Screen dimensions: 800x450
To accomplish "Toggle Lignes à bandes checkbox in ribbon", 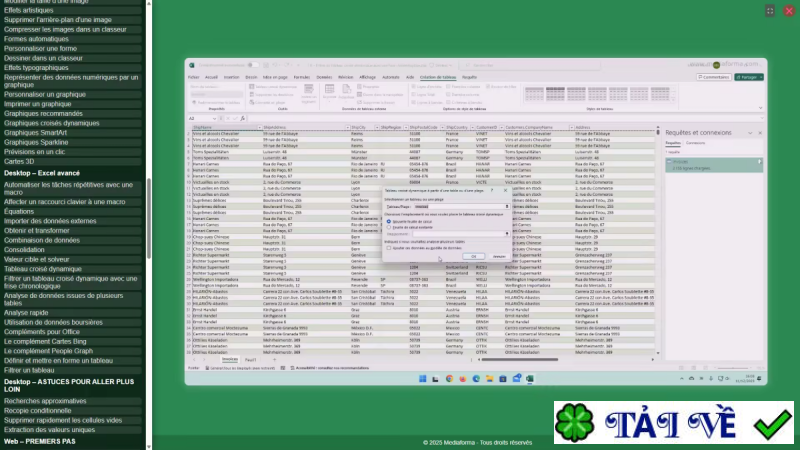I will click(413, 103).
